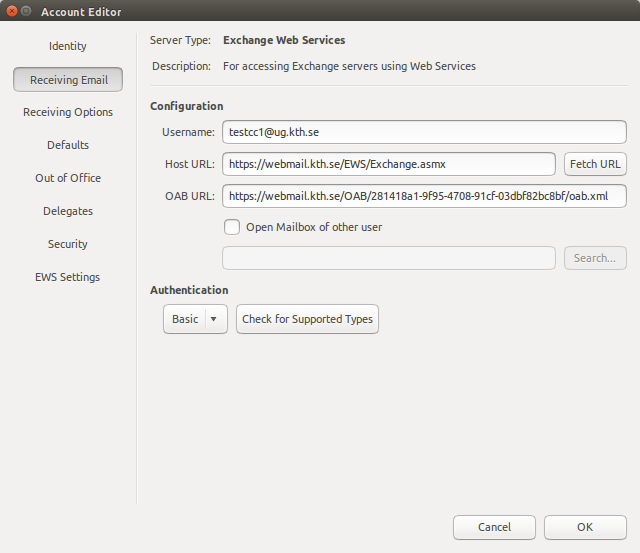Open Out of Office settings
640x553 pixels.
pos(68,178)
